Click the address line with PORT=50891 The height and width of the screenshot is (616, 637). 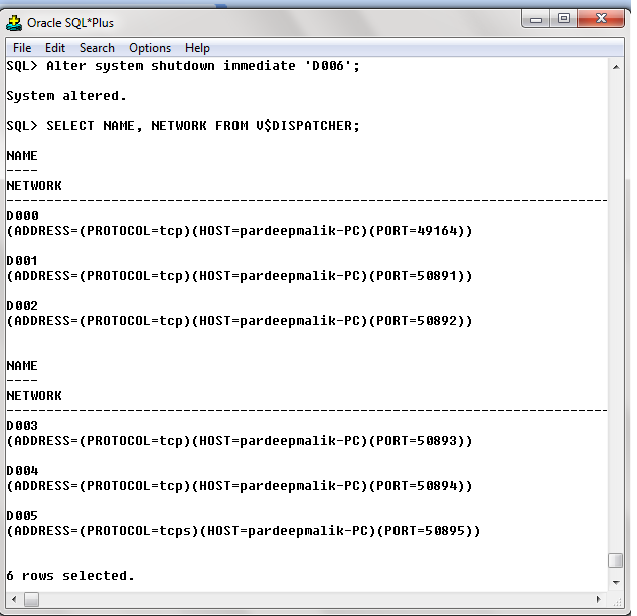click(x=240, y=276)
